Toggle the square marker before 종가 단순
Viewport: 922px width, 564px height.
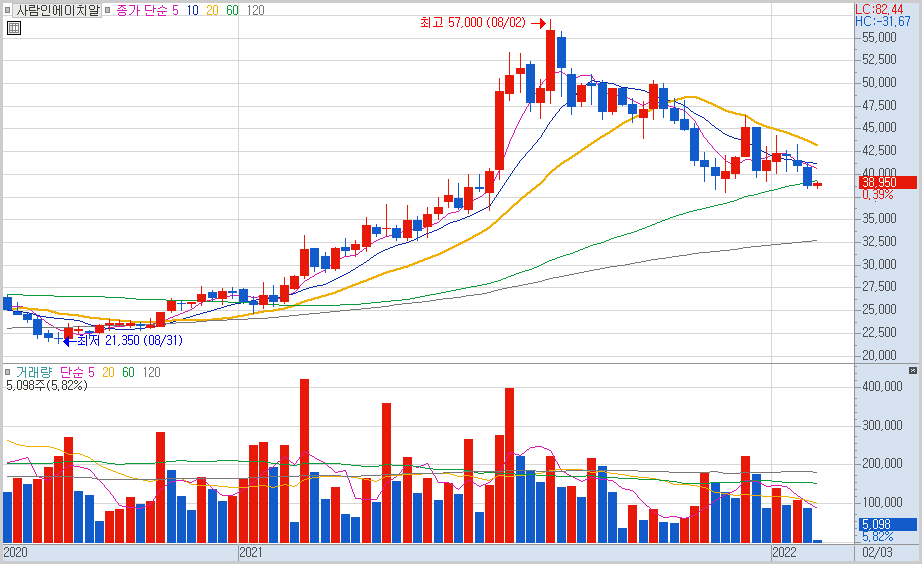[x=107, y=10]
